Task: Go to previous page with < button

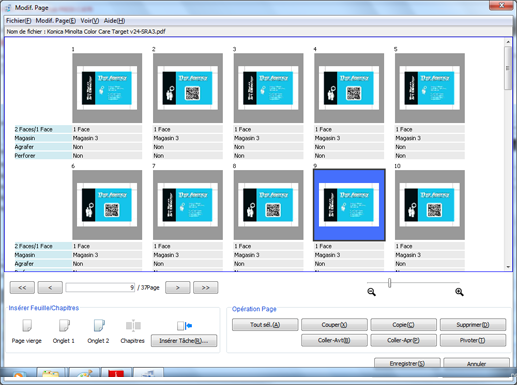Action: click(x=50, y=288)
